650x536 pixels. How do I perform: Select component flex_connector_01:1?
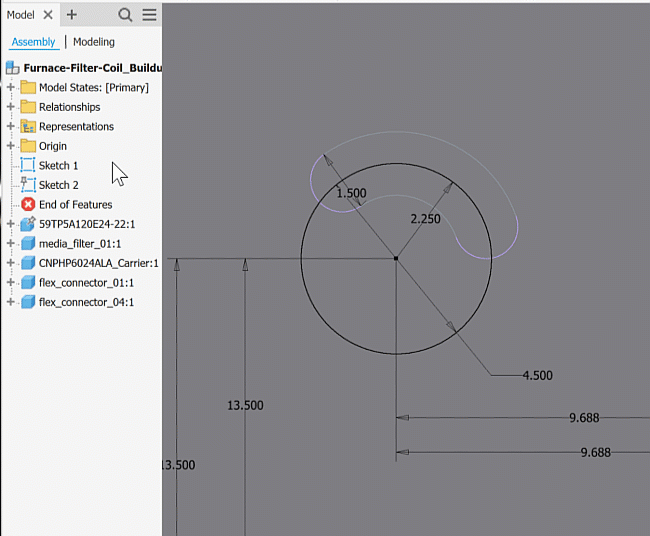point(86,282)
